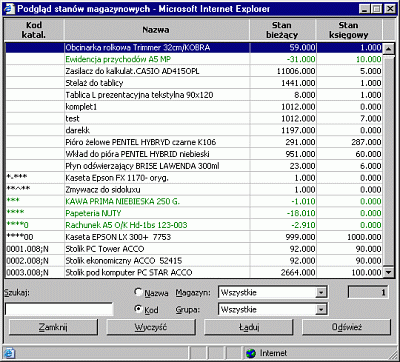This screenshot has width=400, height=362.
Task: Click the Nazwa column header
Action: 156,30
